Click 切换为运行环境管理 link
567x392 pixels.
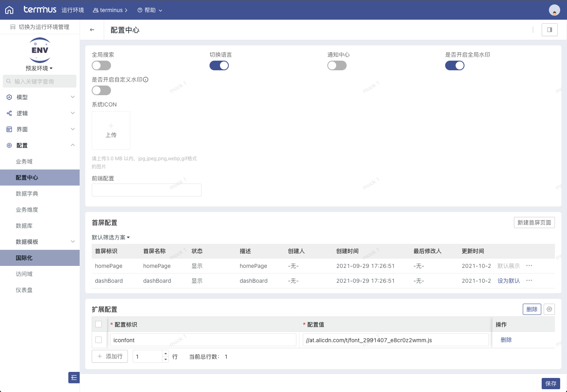click(x=44, y=27)
